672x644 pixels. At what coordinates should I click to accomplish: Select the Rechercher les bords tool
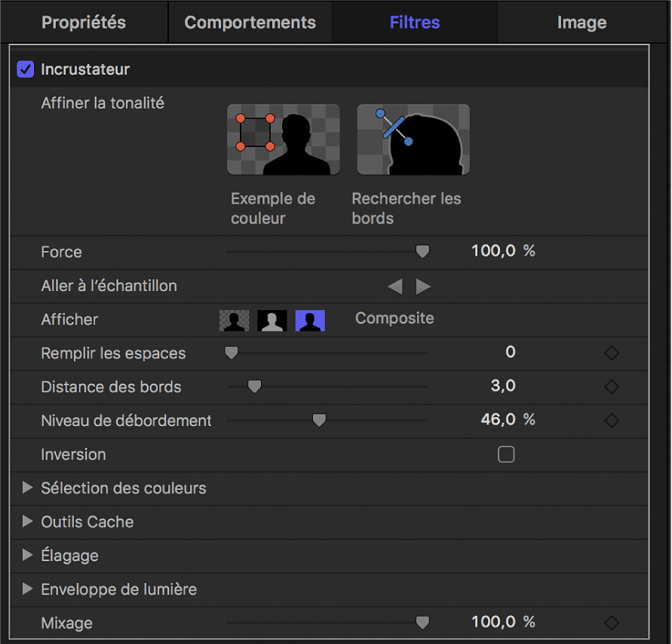(413, 140)
